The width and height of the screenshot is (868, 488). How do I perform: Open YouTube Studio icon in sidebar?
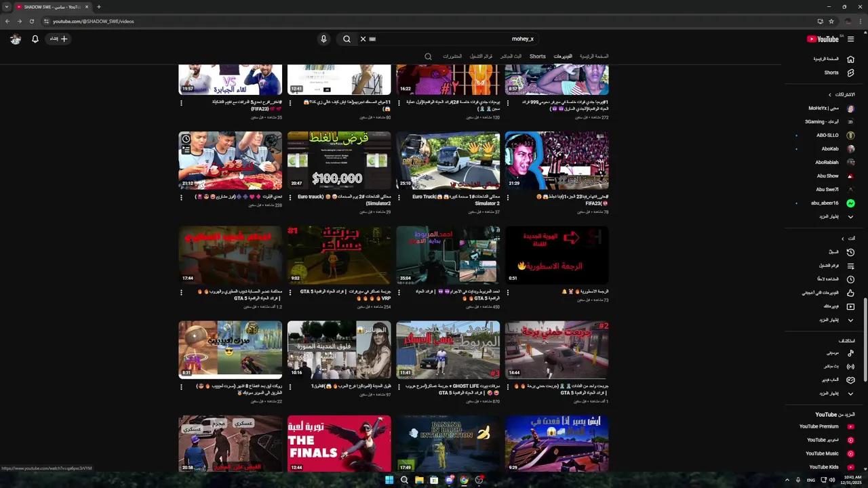click(x=850, y=440)
